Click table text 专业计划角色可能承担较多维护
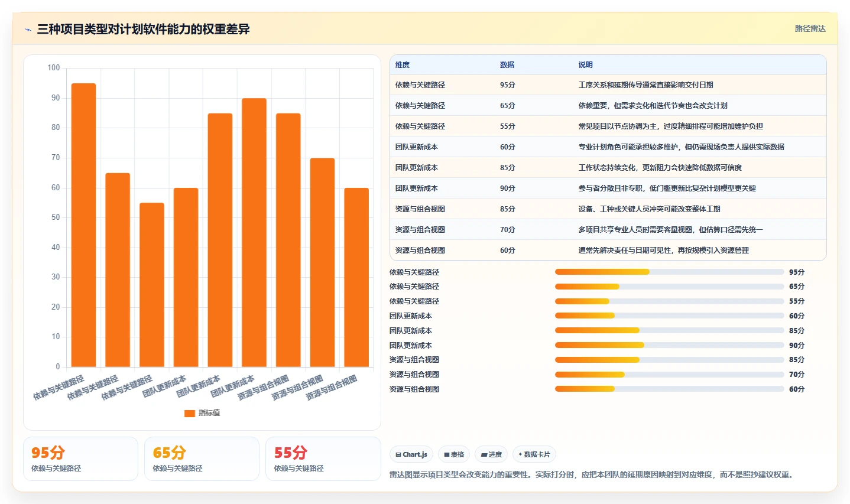850x504 pixels. click(x=628, y=147)
